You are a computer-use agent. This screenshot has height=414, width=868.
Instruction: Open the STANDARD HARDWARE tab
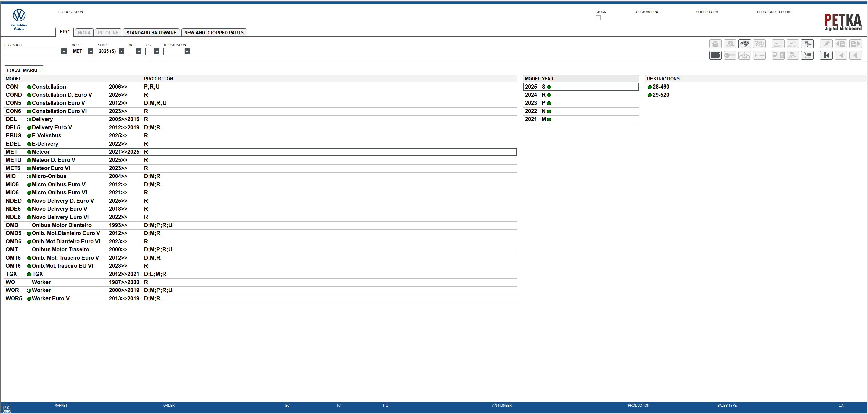pos(151,33)
